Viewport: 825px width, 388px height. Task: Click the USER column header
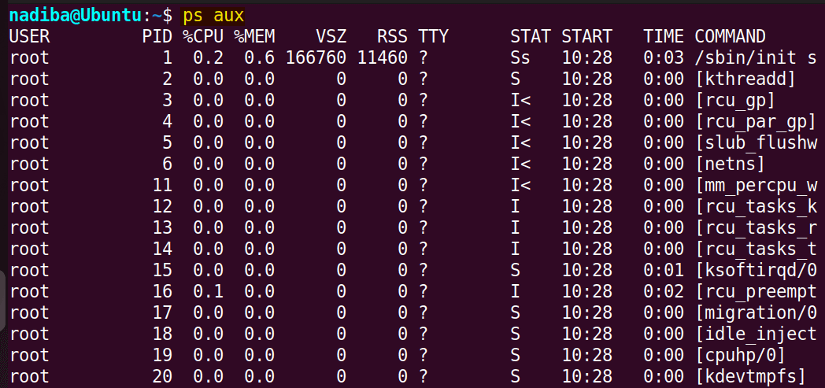29,36
